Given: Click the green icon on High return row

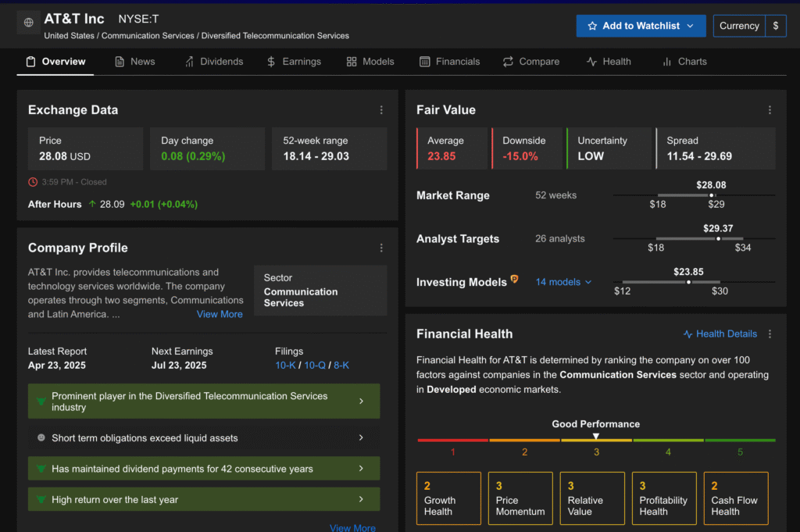Looking at the screenshot, I should point(41,499).
